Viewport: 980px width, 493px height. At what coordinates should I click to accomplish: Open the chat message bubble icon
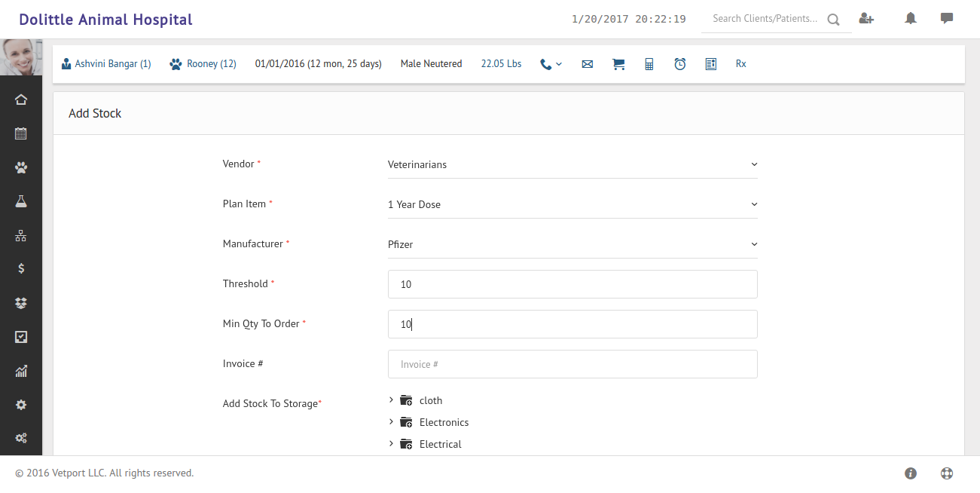click(947, 19)
